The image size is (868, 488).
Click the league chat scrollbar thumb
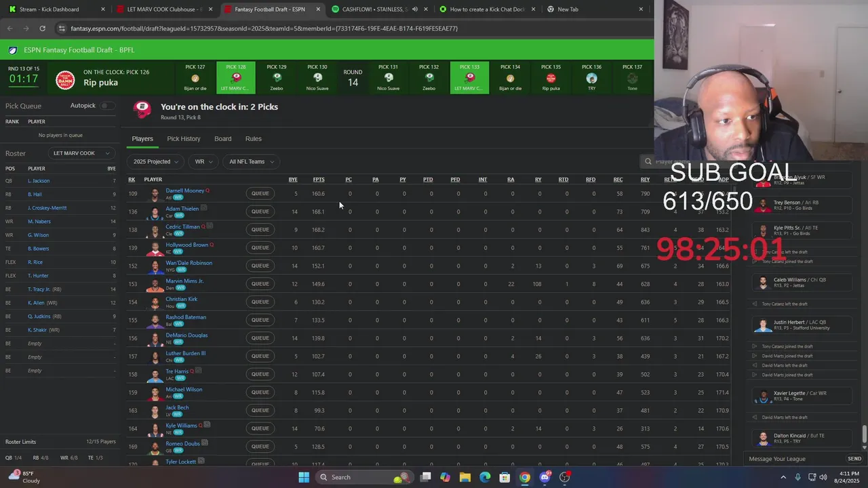[864, 434]
